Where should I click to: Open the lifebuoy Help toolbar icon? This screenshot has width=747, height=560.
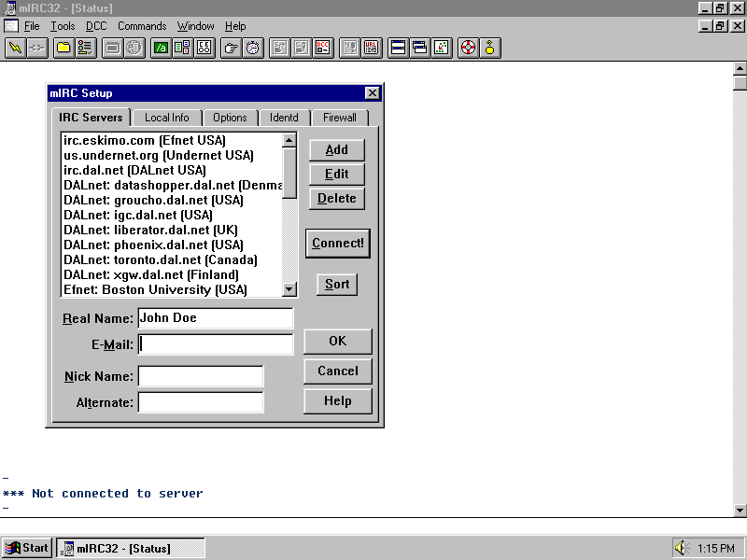(469, 49)
